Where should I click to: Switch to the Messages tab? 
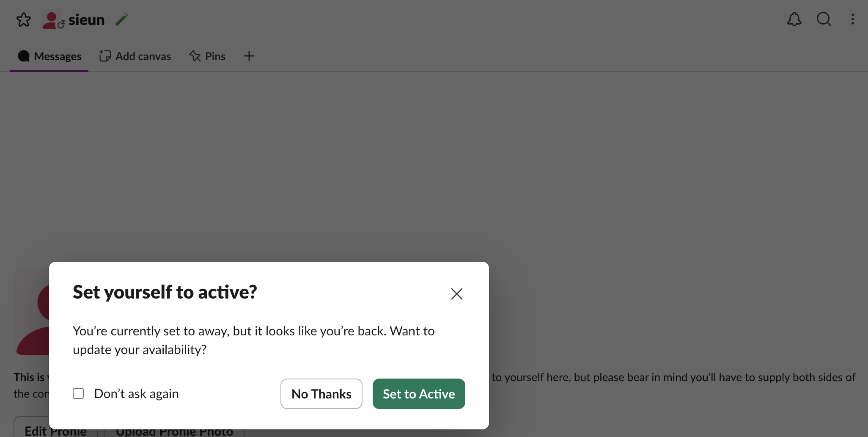[49, 56]
